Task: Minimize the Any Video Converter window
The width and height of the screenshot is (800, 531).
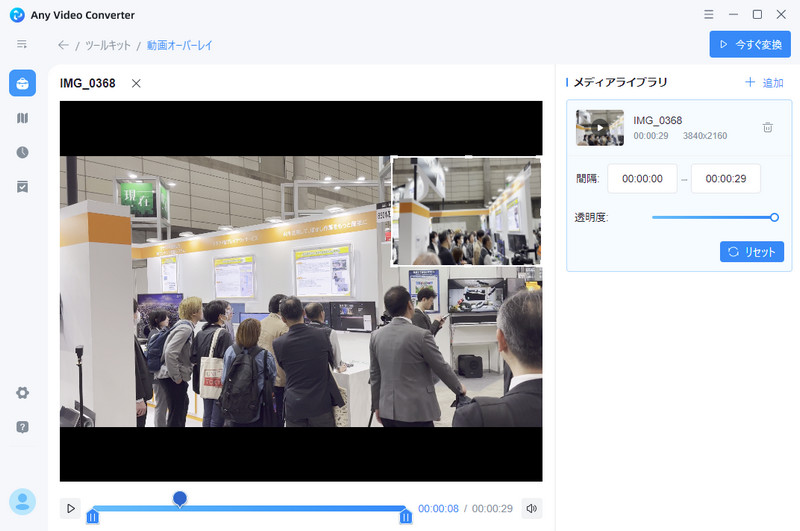Action: coord(733,14)
